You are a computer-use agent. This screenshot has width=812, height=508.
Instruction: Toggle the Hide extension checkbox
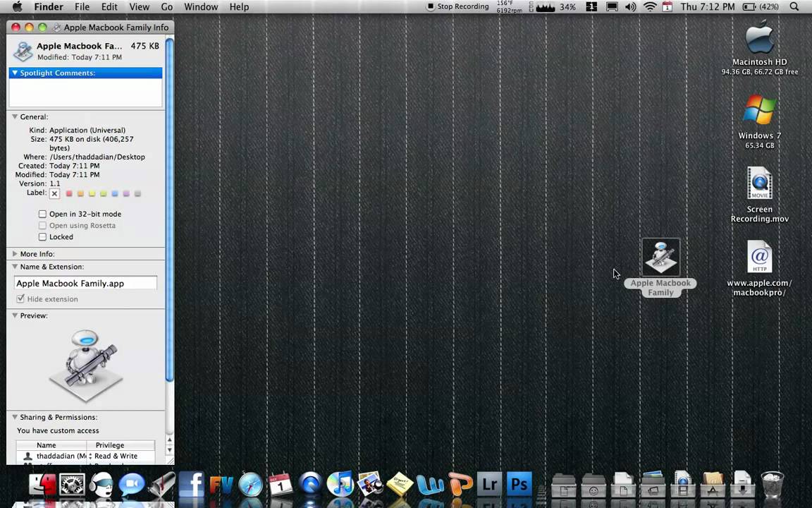pos(20,298)
